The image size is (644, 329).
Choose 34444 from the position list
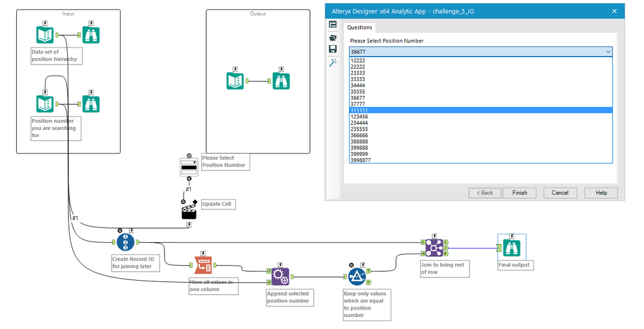point(481,86)
